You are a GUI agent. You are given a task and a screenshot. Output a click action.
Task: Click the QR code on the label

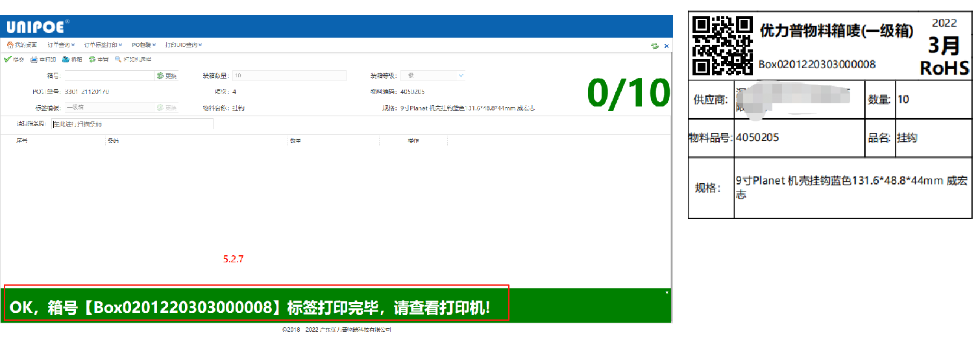click(x=722, y=45)
